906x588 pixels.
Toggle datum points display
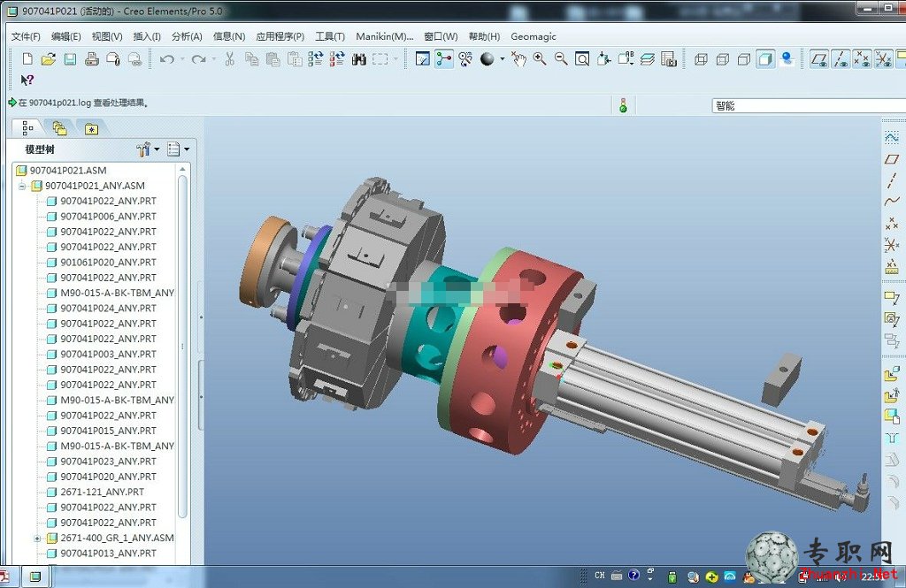[x=862, y=59]
